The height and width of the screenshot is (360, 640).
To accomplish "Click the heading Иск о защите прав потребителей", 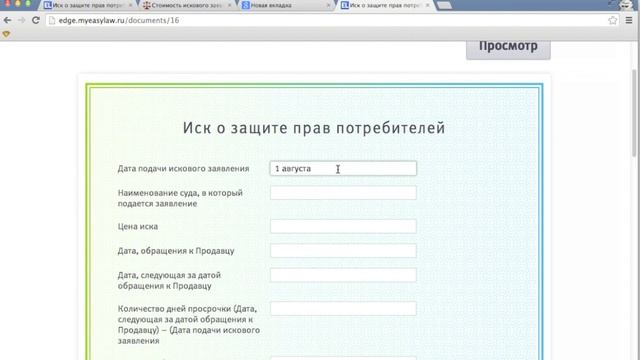I will pos(314,128).
